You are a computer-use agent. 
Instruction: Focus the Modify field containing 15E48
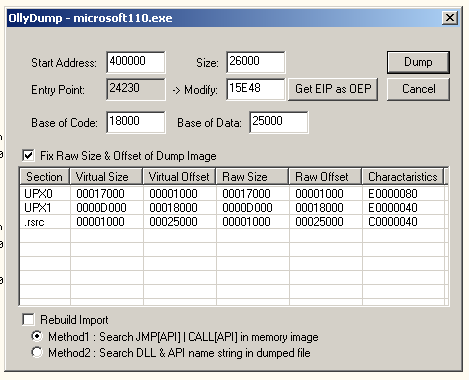(256, 89)
